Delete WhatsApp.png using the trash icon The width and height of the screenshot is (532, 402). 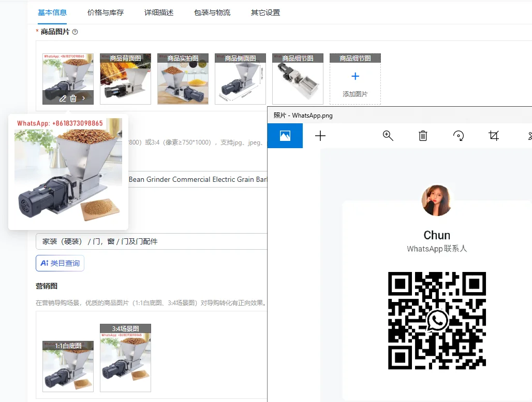pyautogui.click(x=422, y=135)
